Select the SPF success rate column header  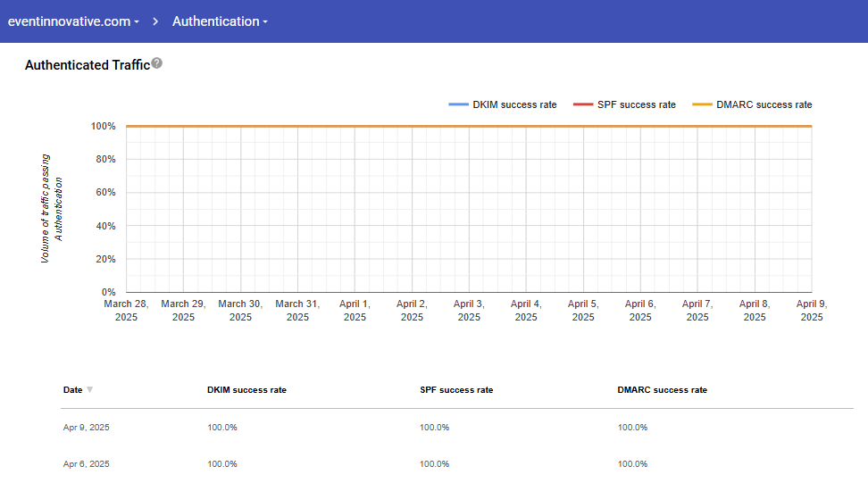(455, 390)
